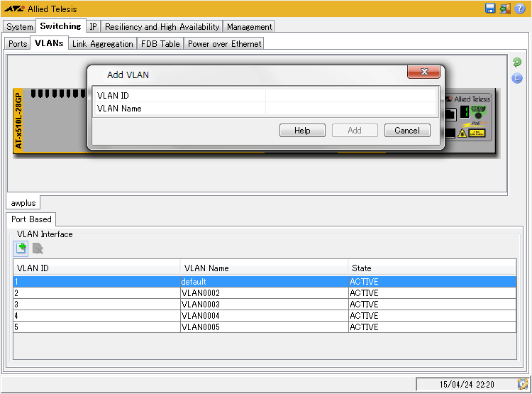Click the save configuration floppy icon
The height and width of the screenshot is (394, 532).
tap(490, 9)
